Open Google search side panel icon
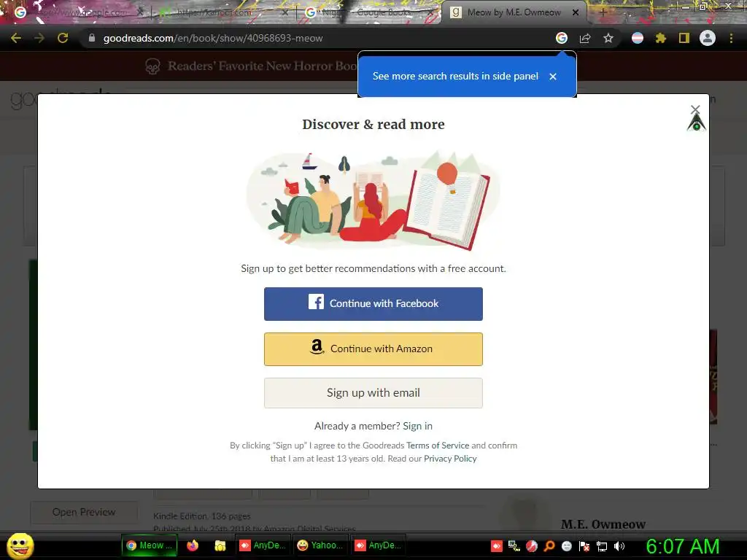 click(x=562, y=38)
